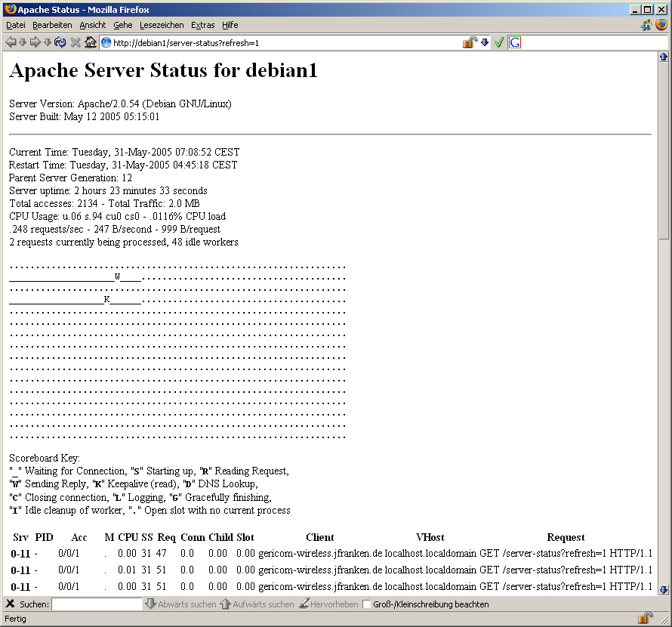The image size is (672, 627).
Task: Click the 'Request' column header
Action: coord(566,537)
